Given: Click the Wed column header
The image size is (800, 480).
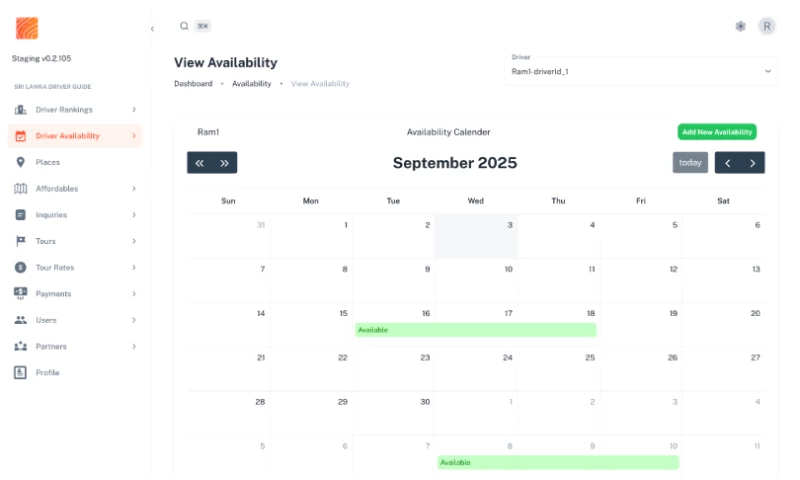Looking at the screenshot, I should 476,201.
